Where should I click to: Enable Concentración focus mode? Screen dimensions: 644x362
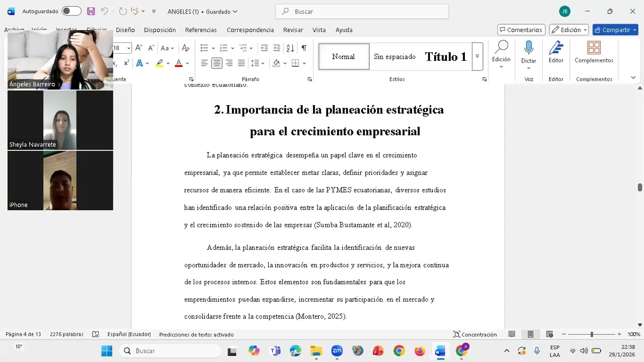point(475,334)
